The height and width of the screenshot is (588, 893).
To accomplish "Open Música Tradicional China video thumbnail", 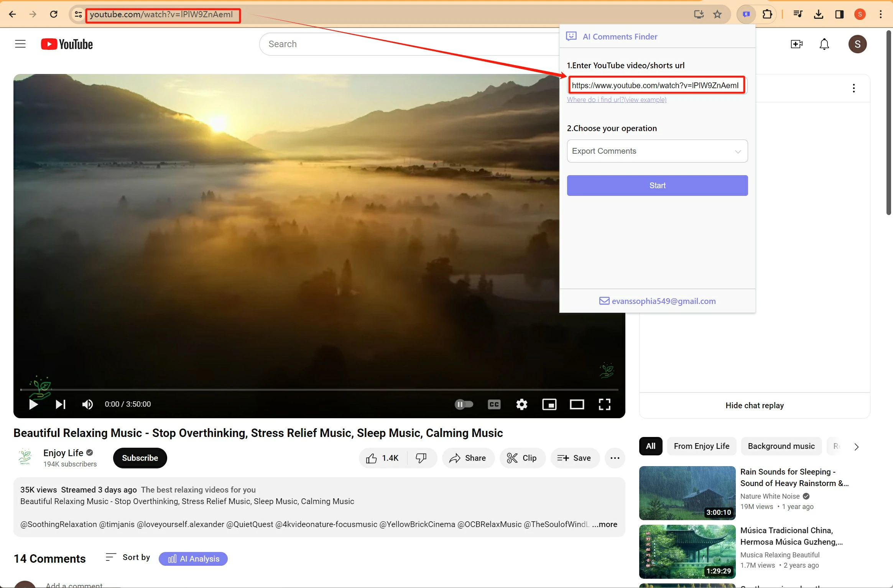I will 687,552.
